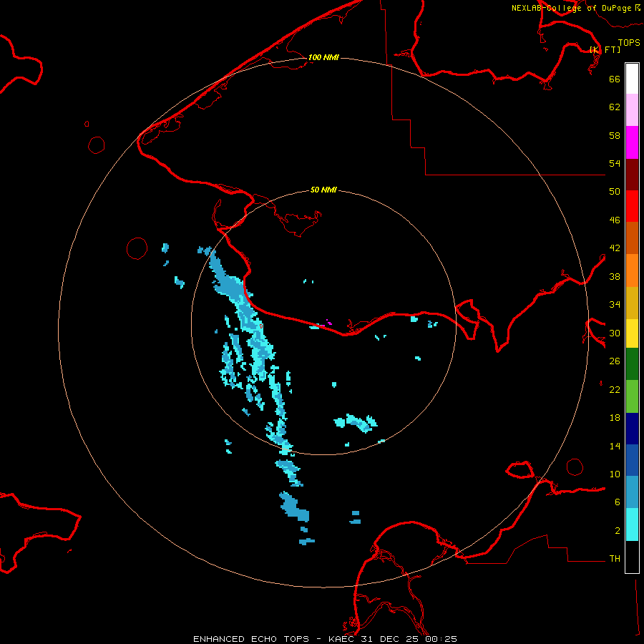Click the '50 NMI' range ring label

(x=323, y=190)
